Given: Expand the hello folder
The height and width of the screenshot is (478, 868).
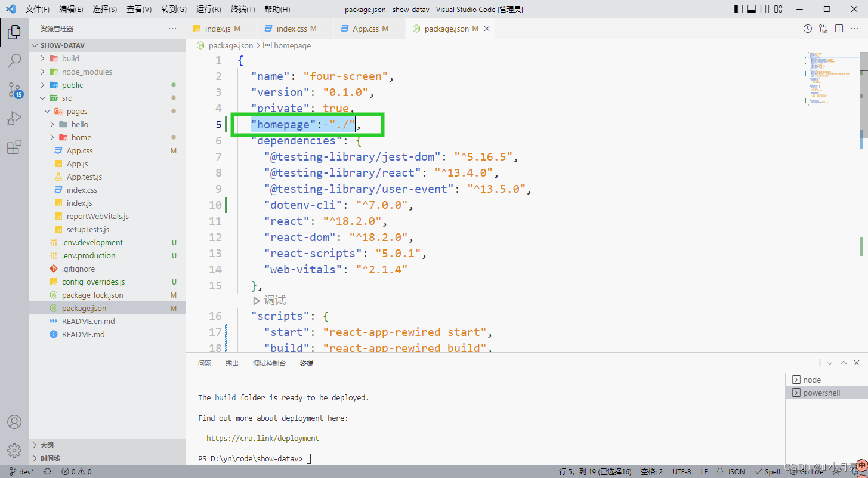Looking at the screenshot, I should (x=107, y=124).
